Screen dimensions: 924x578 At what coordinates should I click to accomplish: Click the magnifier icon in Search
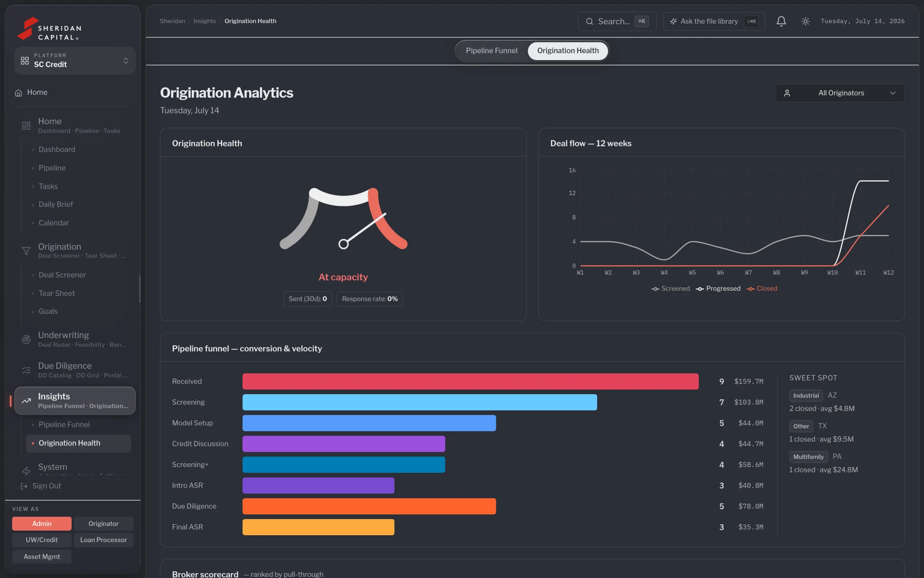[589, 22]
